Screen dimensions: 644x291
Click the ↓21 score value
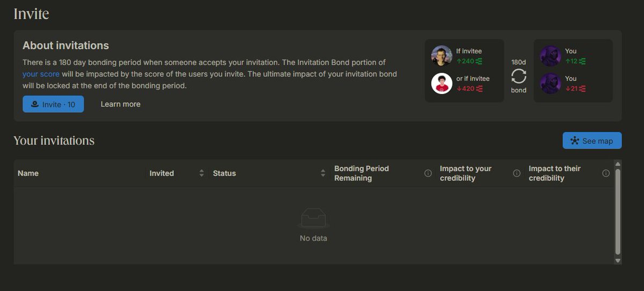575,89
